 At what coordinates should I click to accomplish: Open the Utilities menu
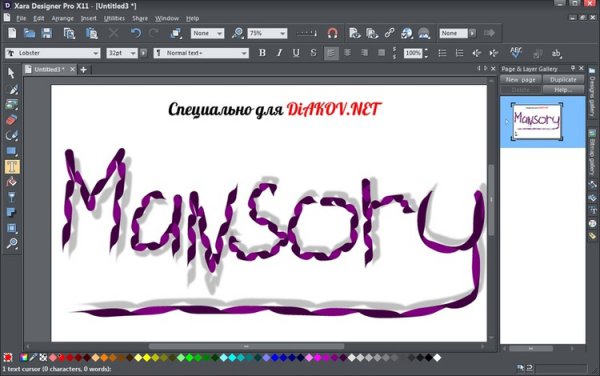(x=114, y=18)
